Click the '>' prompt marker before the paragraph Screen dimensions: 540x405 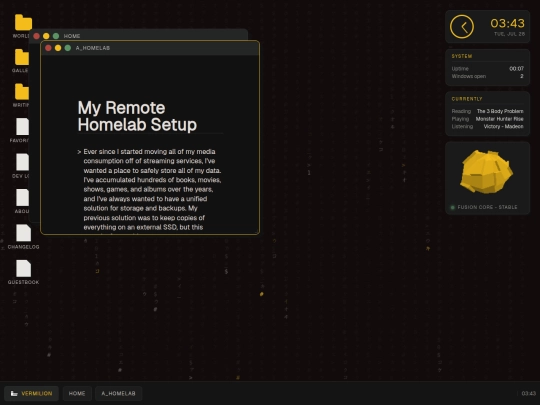coord(79,152)
